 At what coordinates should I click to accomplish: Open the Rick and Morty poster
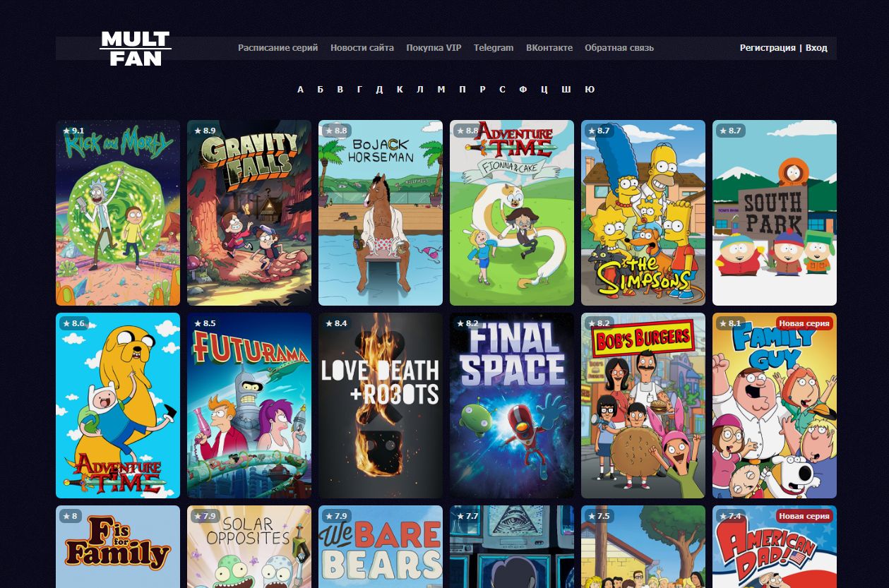tap(118, 212)
